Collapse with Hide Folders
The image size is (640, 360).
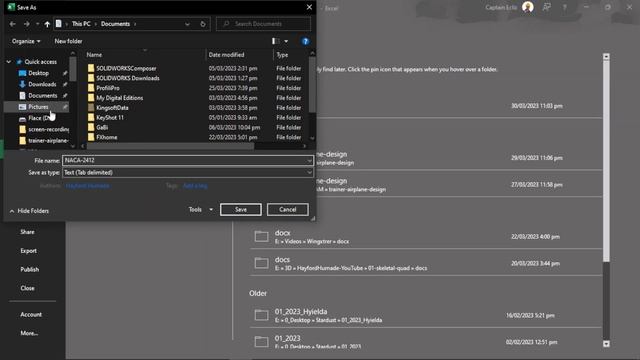(x=29, y=211)
